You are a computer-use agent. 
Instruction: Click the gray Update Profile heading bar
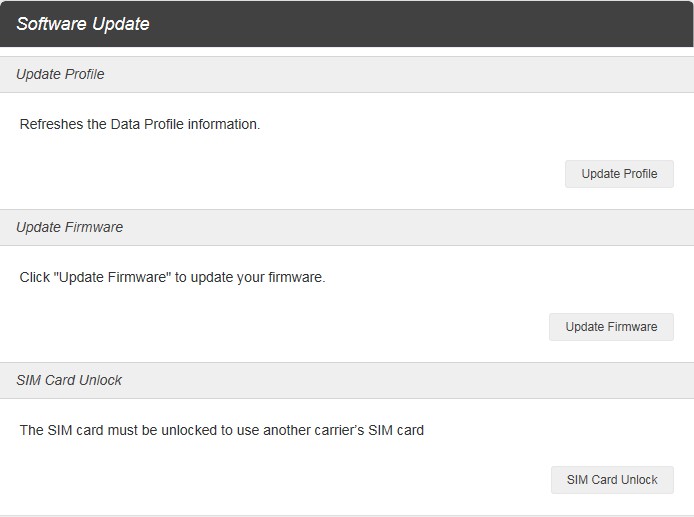(347, 74)
